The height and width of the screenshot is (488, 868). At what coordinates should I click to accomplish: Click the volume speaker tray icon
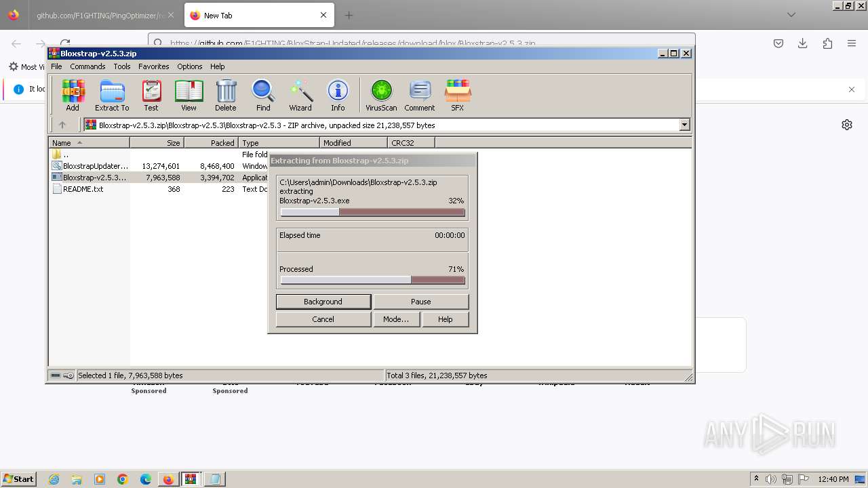771,479
